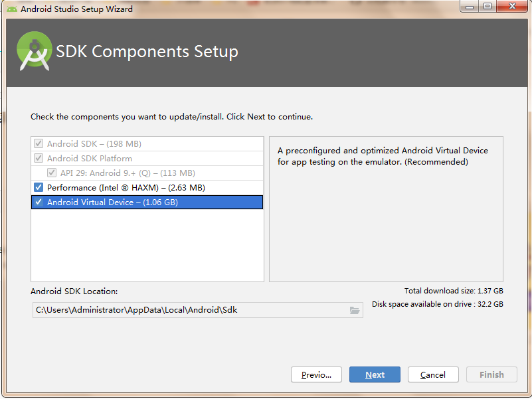Image resolution: width=532 pixels, height=399 pixels.
Task: Click the Android Studio logo in header
Action: [x=35, y=52]
